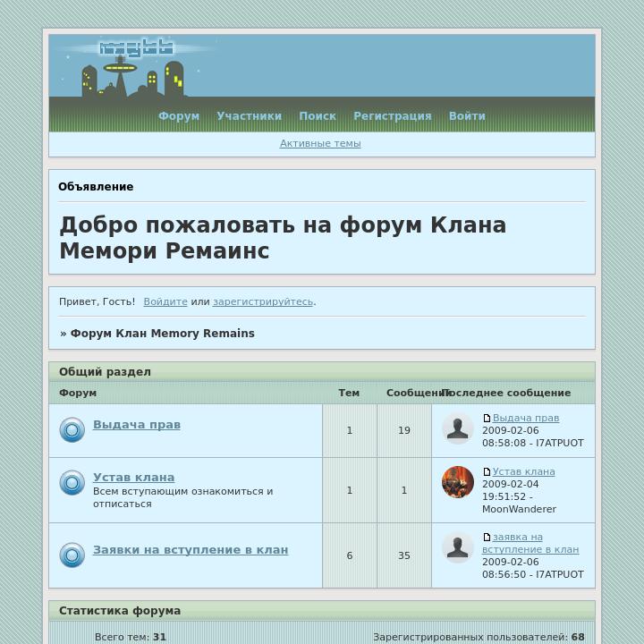Image resolution: width=644 pixels, height=644 pixels.
Task: Click Зарегистрированных пользователей: 68 statistic
Action: click(x=479, y=637)
